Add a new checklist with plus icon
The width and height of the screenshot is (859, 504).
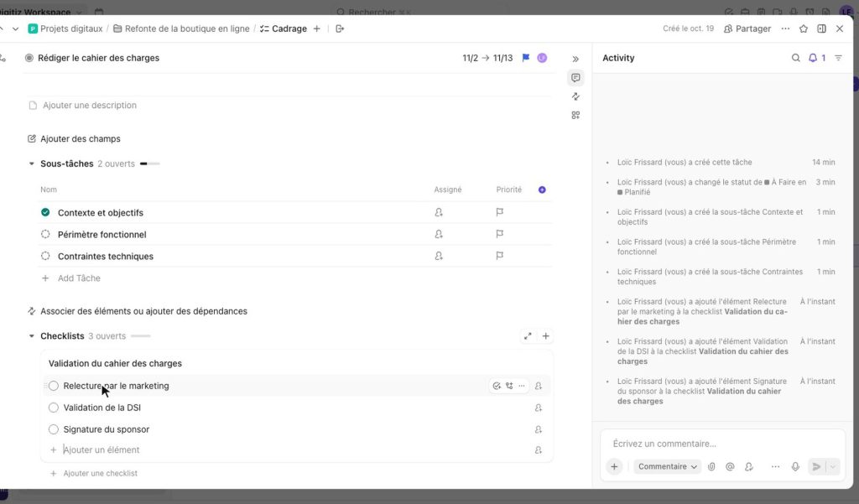(545, 335)
